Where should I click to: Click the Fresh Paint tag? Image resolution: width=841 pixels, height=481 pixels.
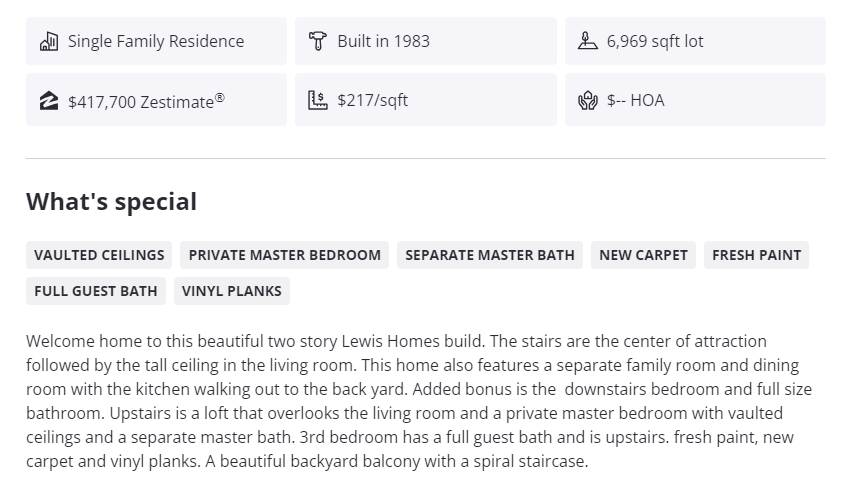click(756, 255)
